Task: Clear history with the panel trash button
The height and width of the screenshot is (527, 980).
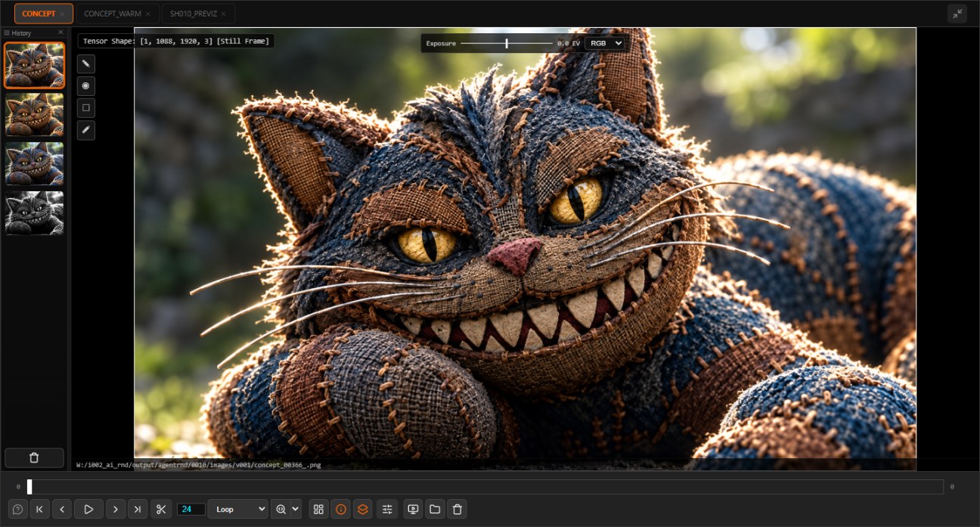Action: [x=34, y=457]
